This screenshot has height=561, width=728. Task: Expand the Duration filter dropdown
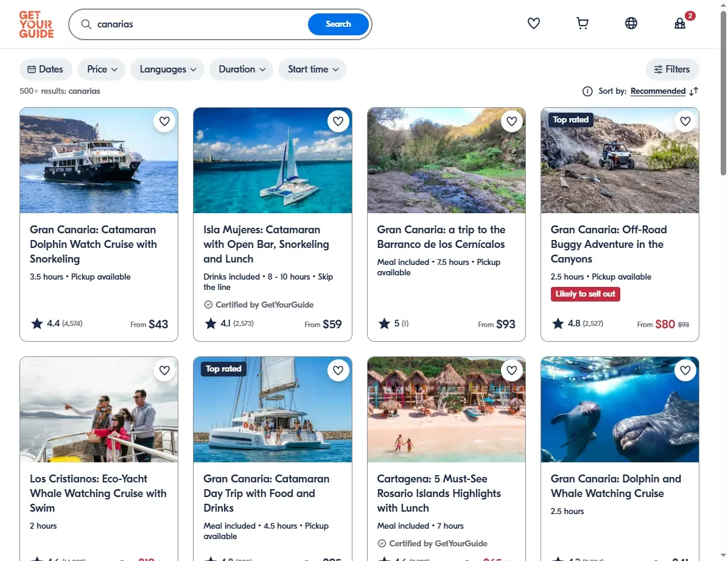[242, 69]
